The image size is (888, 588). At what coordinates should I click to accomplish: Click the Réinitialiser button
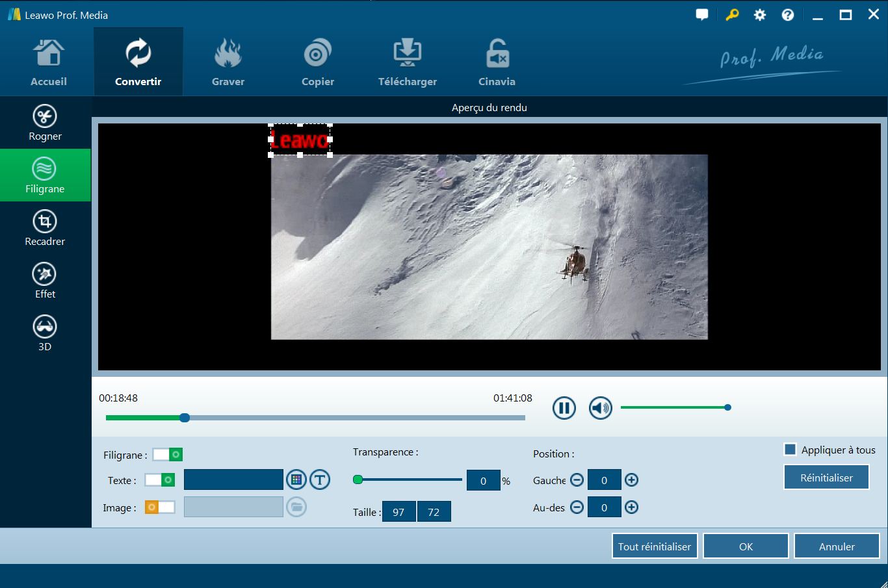tap(826, 478)
